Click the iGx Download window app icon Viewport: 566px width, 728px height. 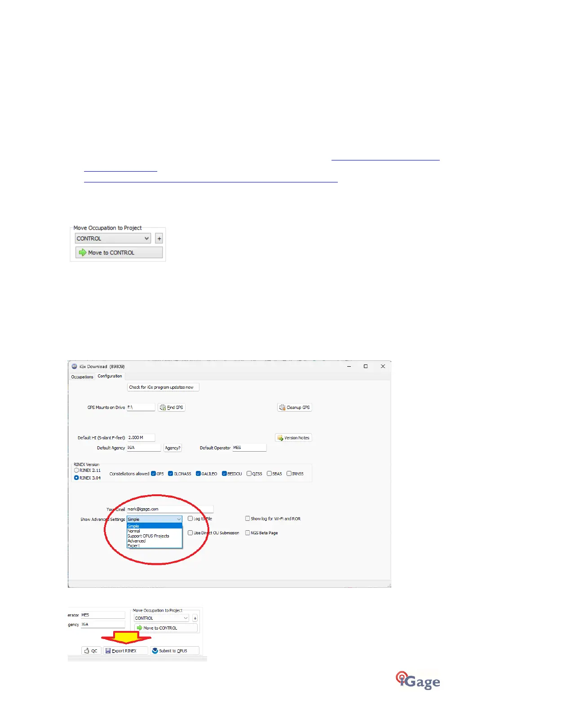(x=75, y=366)
